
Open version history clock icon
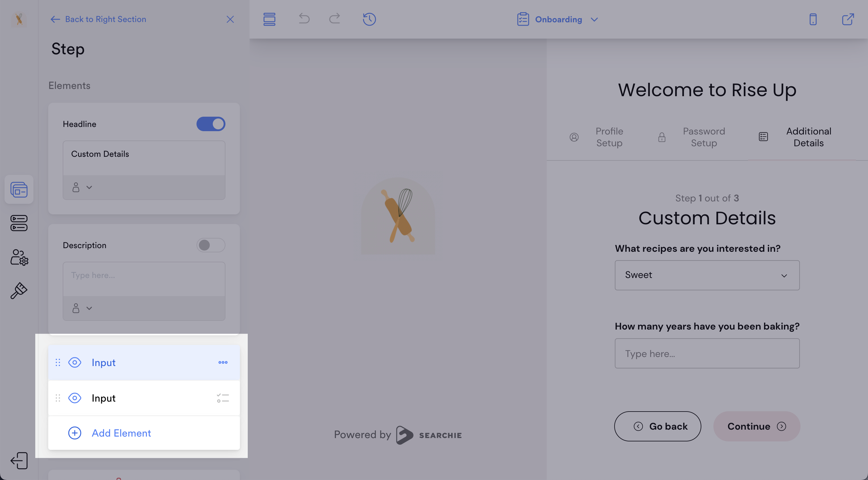(x=369, y=19)
